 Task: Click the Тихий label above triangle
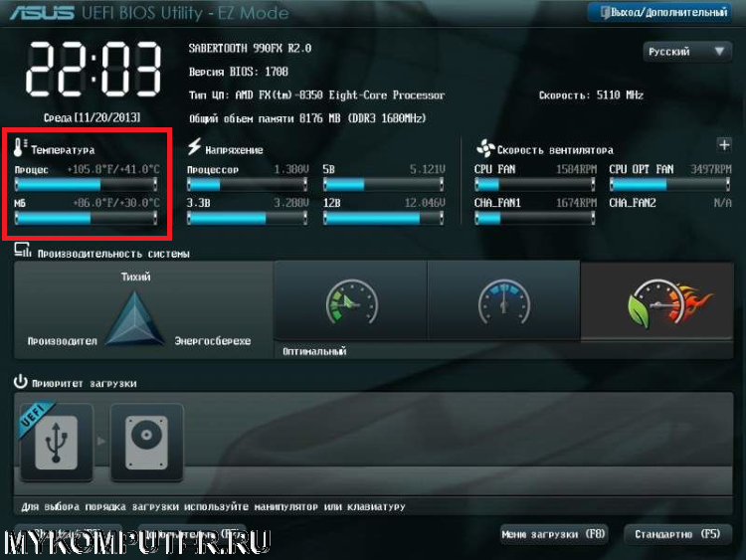(135, 277)
